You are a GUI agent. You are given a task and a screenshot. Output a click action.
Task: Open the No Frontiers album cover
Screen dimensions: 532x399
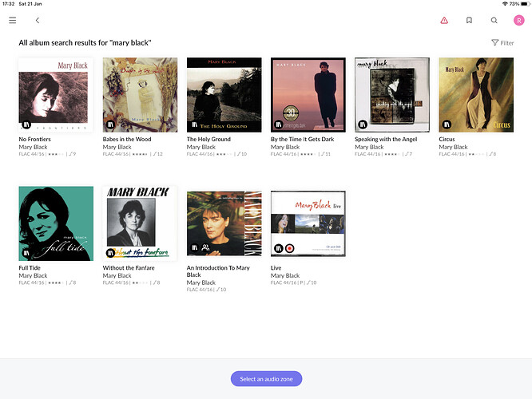pos(56,95)
